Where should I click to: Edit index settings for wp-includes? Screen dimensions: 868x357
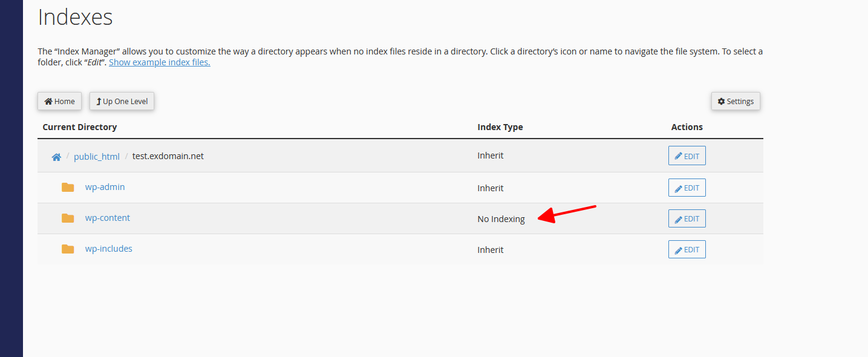[x=687, y=250]
